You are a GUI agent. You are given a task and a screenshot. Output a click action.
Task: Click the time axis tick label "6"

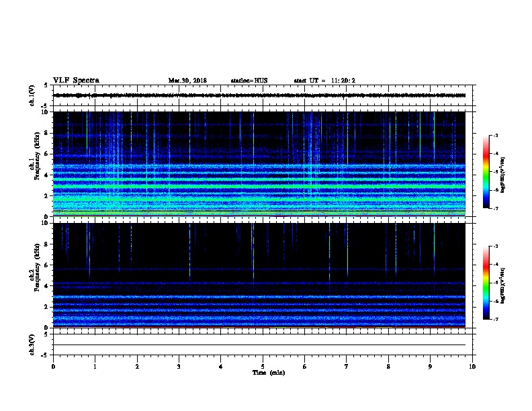(304, 367)
